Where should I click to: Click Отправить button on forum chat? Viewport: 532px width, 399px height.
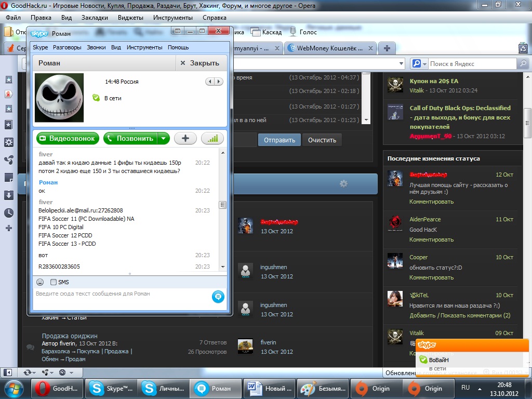point(280,140)
